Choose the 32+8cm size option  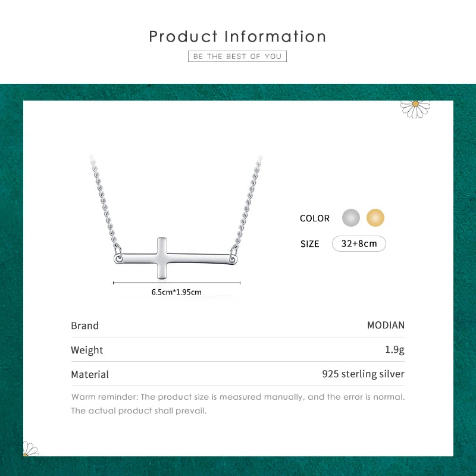click(359, 243)
